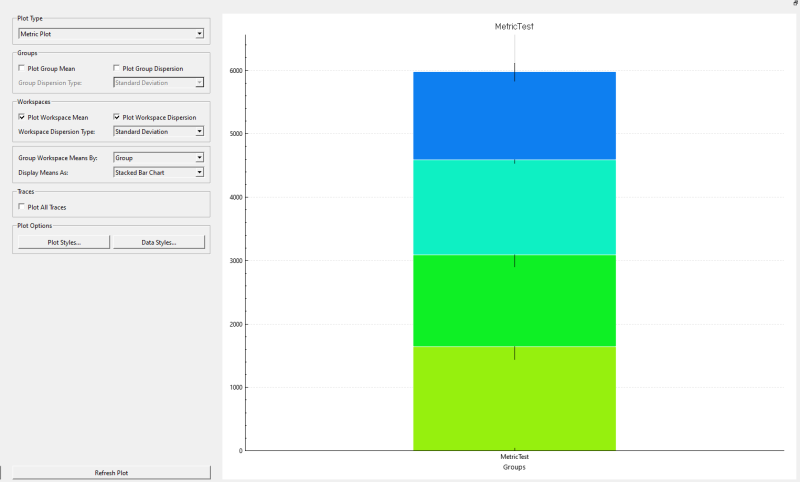The height and width of the screenshot is (482, 800).
Task: Click the Group Workspace Means By label
Action: coord(58,158)
